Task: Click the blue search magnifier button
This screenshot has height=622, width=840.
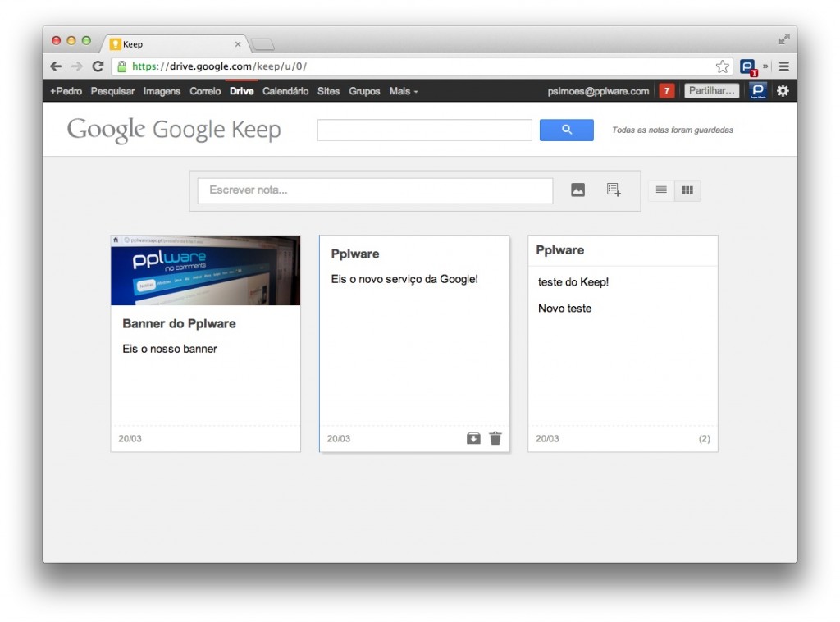Action: pos(566,130)
